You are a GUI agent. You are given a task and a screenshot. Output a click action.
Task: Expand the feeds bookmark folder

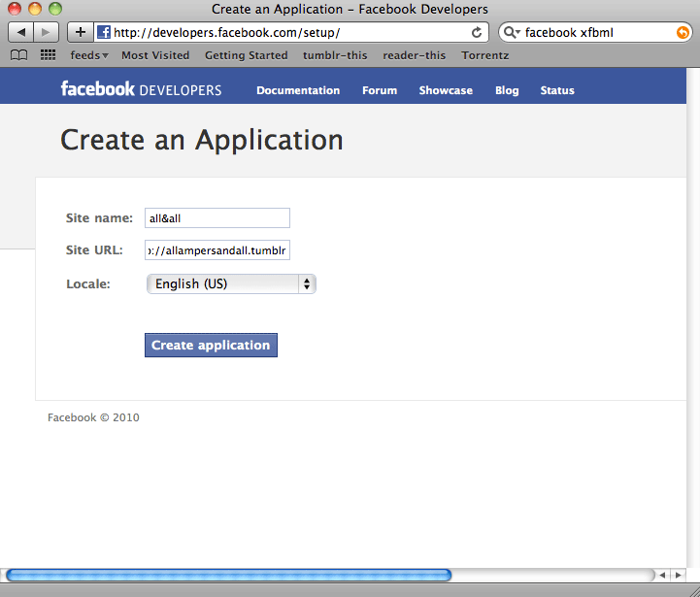[89, 55]
